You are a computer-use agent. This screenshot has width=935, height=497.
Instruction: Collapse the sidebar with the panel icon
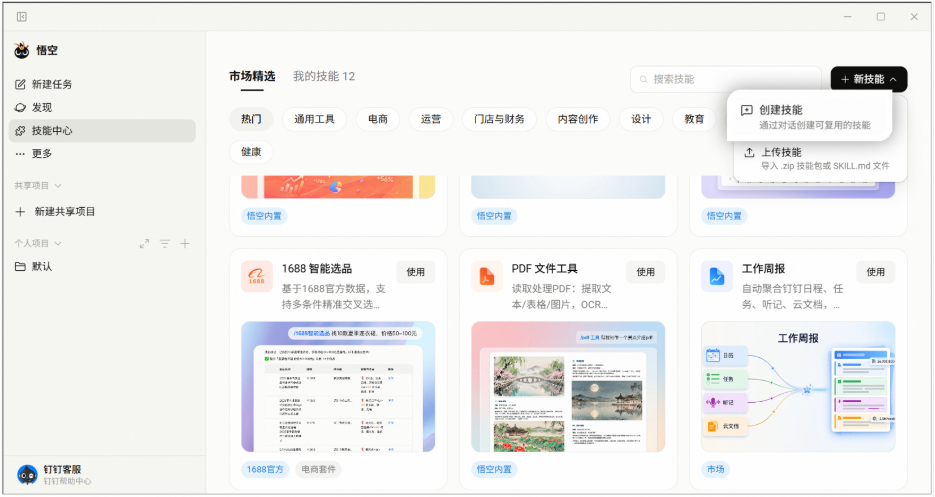[x=22, y=17]
